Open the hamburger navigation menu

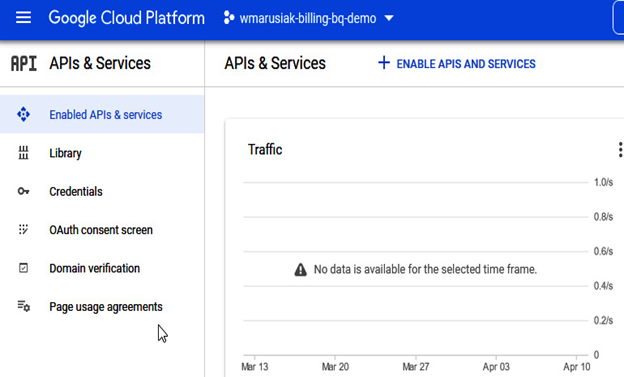click(x=23, y=18)
